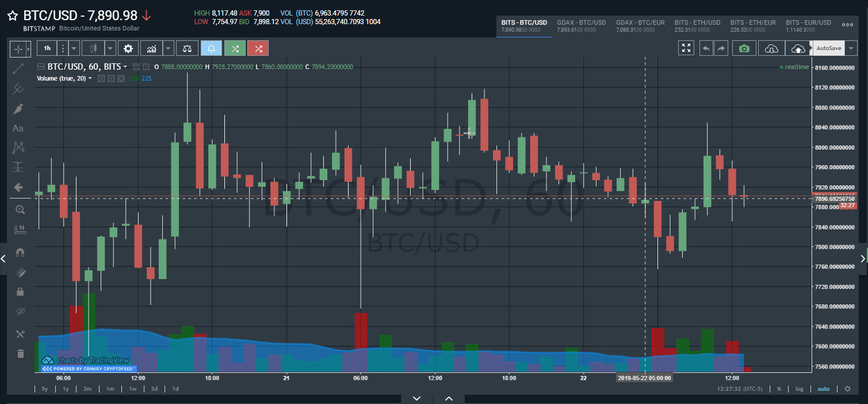
Task: Open the AutoSave dropdown arrow
Action: 851,48
